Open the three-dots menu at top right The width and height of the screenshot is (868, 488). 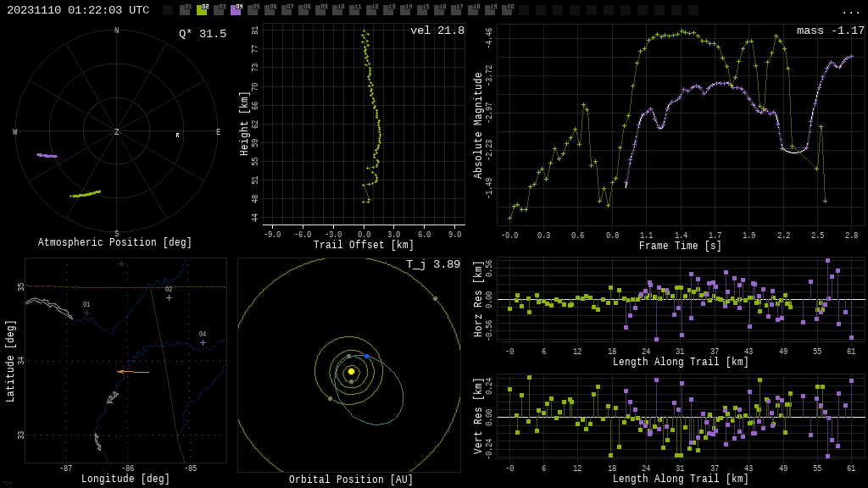[x=850, y=12]
